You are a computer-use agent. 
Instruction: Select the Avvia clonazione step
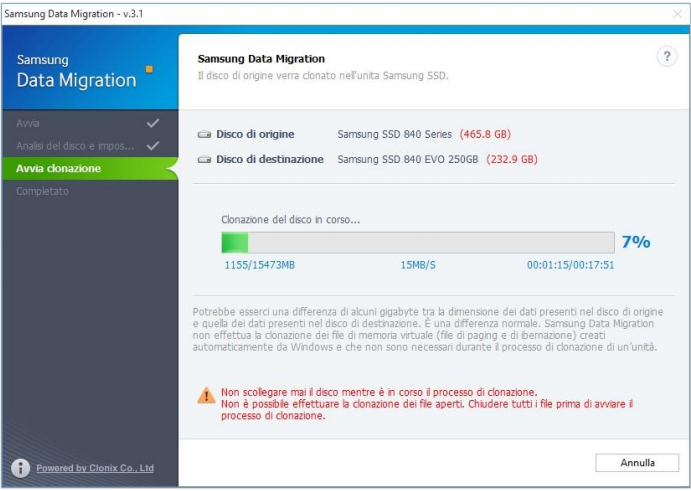90,168
